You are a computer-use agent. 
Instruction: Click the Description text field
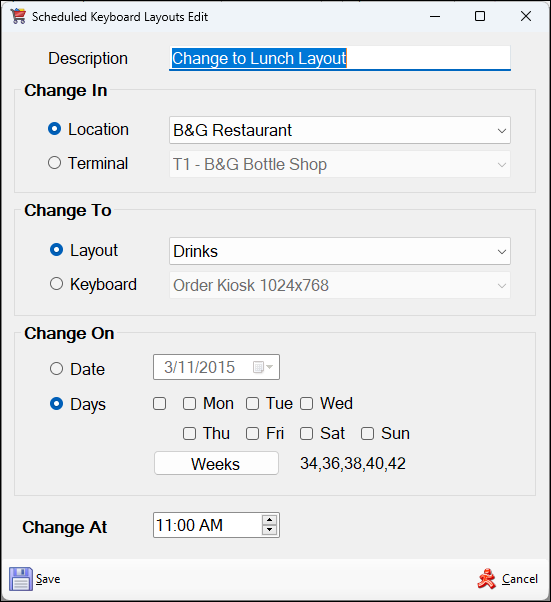coord(340,58)
